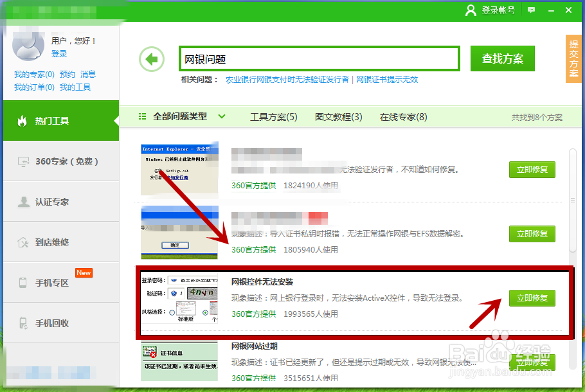Open the feedback message icon in title bar

pyautogui.click(x=531, y=10)
